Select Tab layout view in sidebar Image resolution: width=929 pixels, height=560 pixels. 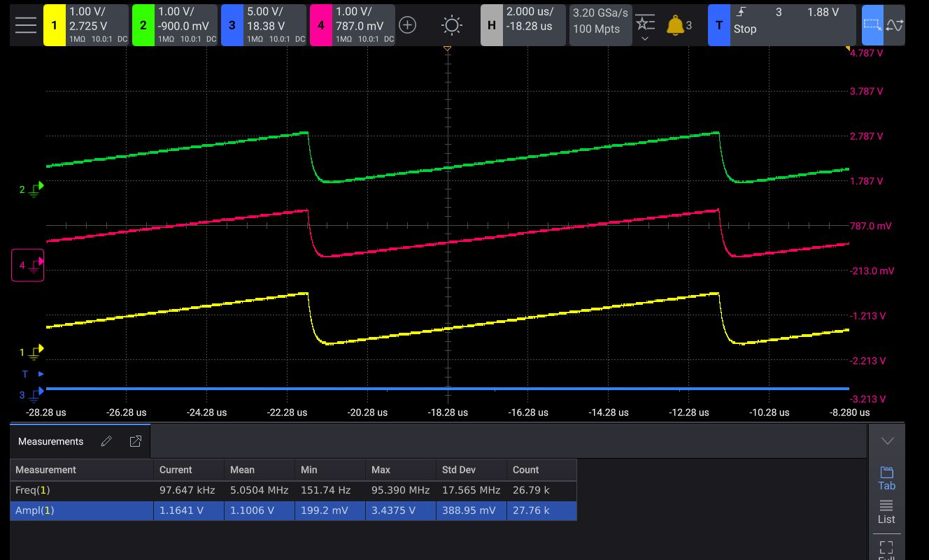pos(886,478)
